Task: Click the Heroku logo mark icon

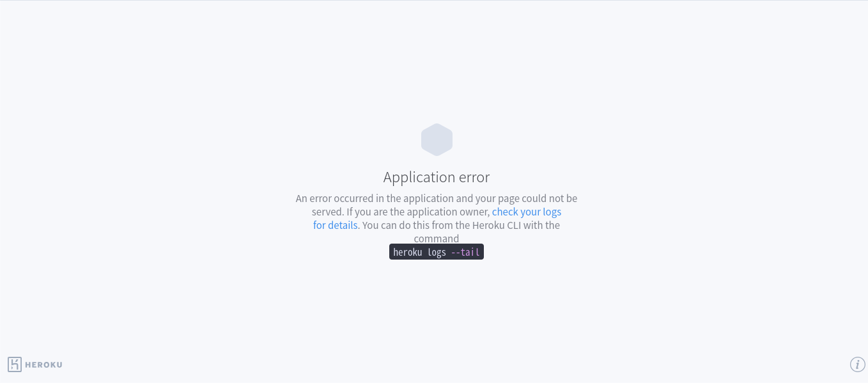Action: pyautogui.click(x=15, y=364)
